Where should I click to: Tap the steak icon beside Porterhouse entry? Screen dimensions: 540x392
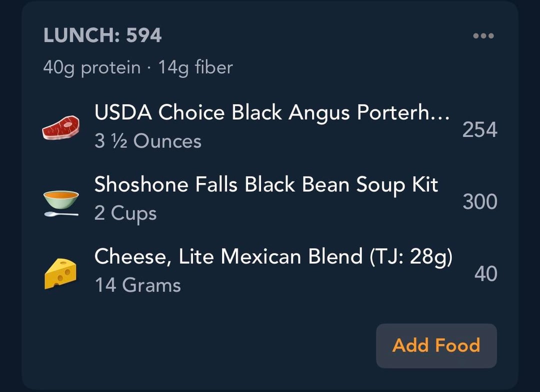(60, 127)
